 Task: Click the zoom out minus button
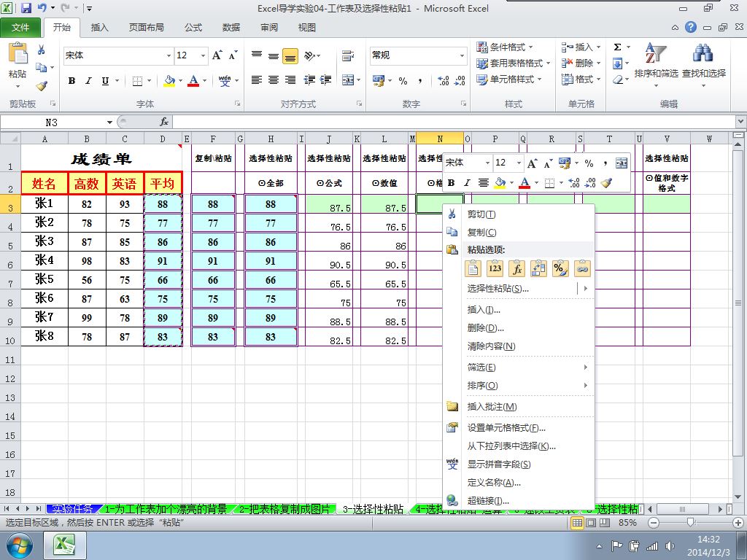654,523
